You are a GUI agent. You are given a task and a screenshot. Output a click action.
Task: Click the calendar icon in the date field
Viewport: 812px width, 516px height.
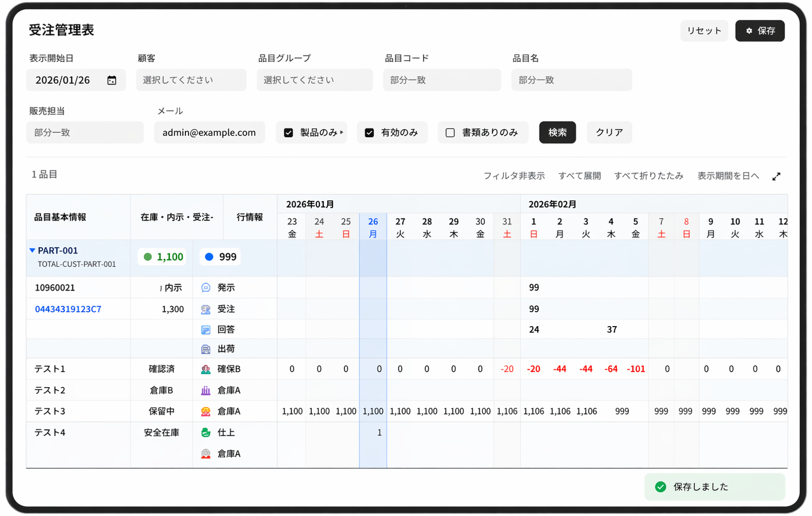coord(112,80)
